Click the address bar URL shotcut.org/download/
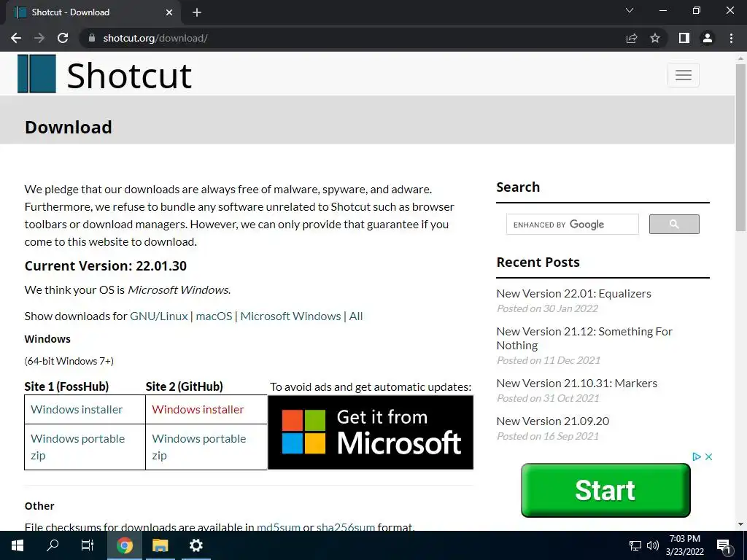 [155, 38]
